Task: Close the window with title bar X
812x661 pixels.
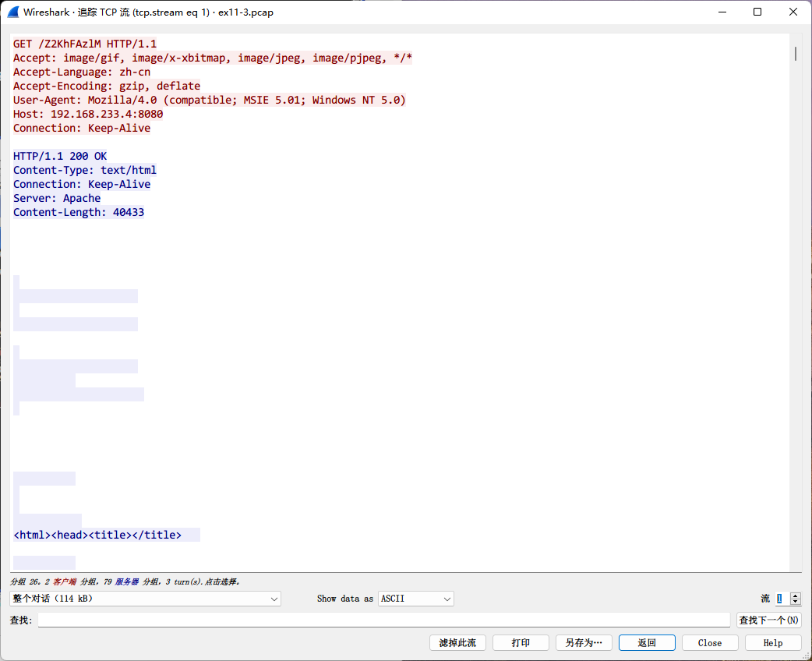Action: tap(793, 12)
